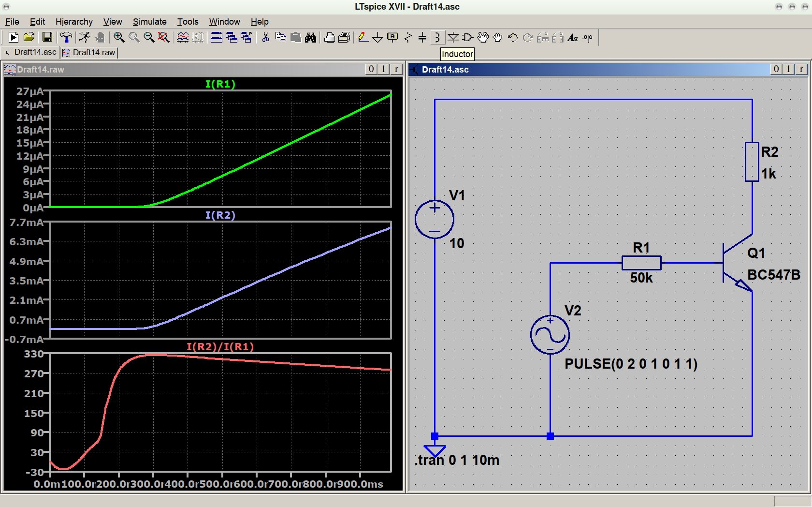Screen dimensions: 812x507
Task: Save the schematic with the floppy icon
Action: (x=47, y=37)
